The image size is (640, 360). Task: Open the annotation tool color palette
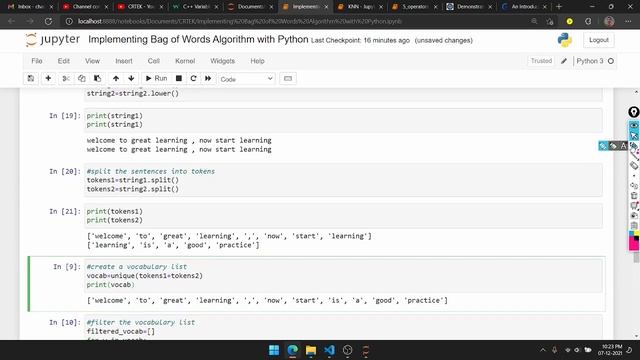point(634,240)
